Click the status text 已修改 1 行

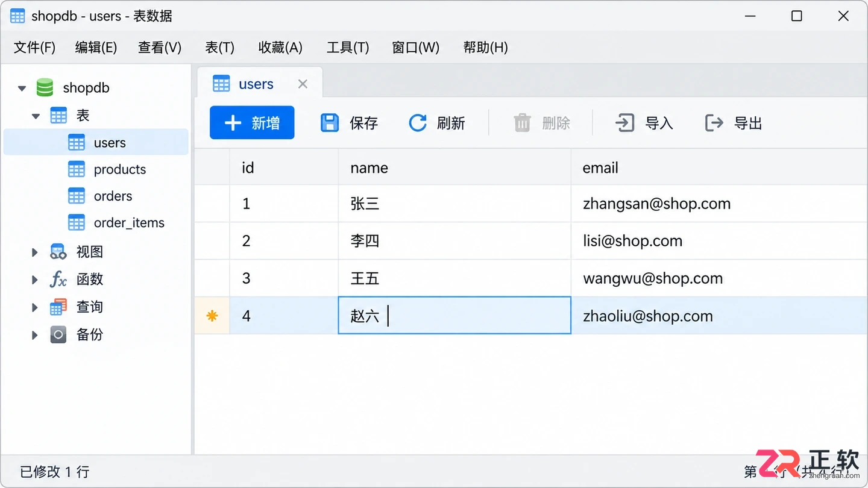click(x=55, y=472)
